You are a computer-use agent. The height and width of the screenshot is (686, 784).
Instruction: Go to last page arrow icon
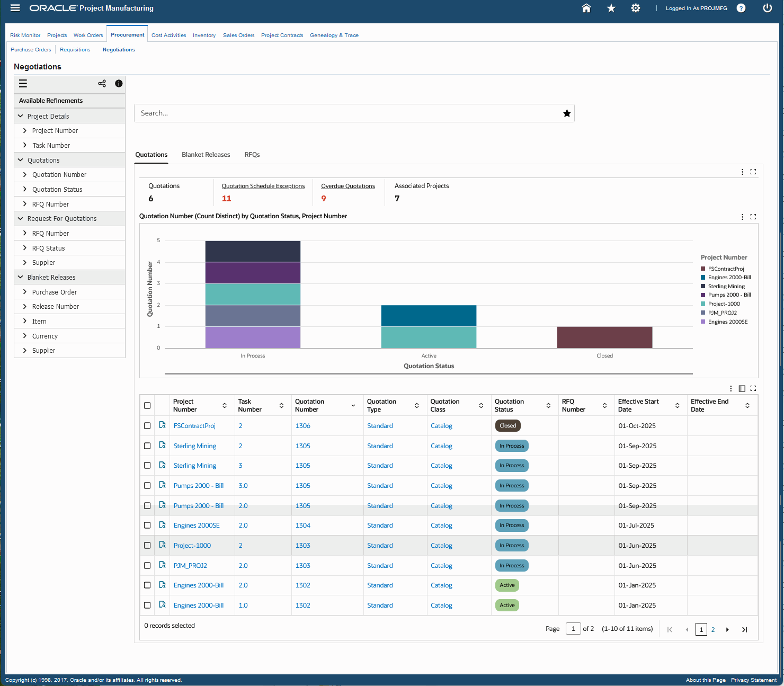click(x=744, y=629)
